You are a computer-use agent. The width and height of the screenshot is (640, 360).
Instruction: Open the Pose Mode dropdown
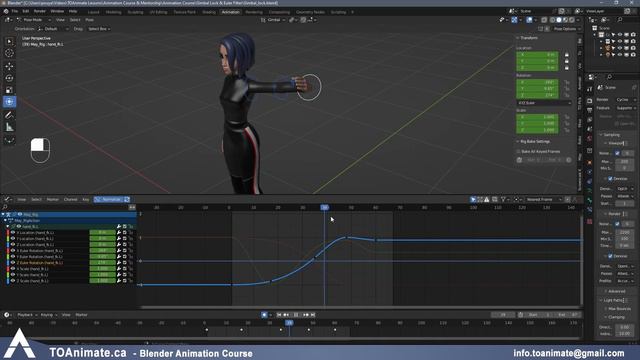(34, 20)
